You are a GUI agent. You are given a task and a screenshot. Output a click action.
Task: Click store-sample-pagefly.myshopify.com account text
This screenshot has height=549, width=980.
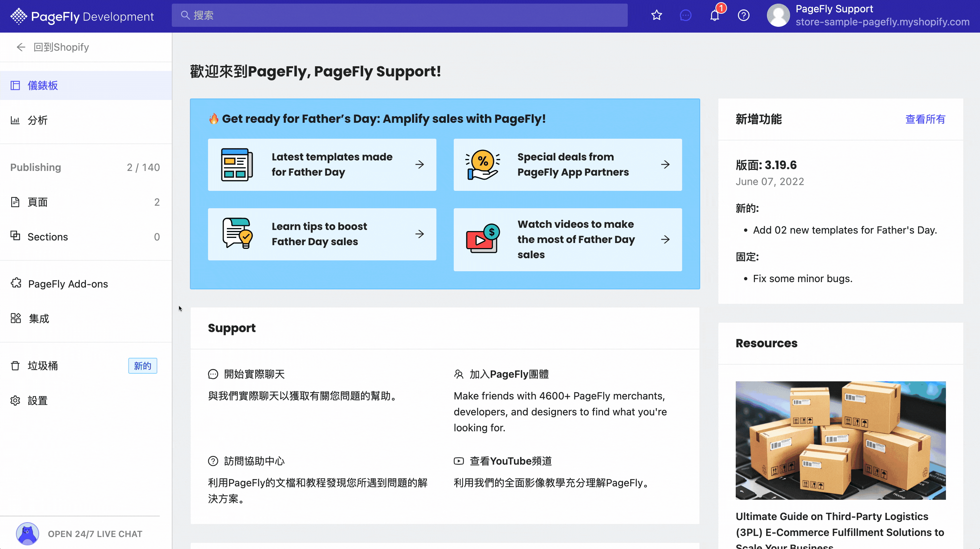click(882, 22)
